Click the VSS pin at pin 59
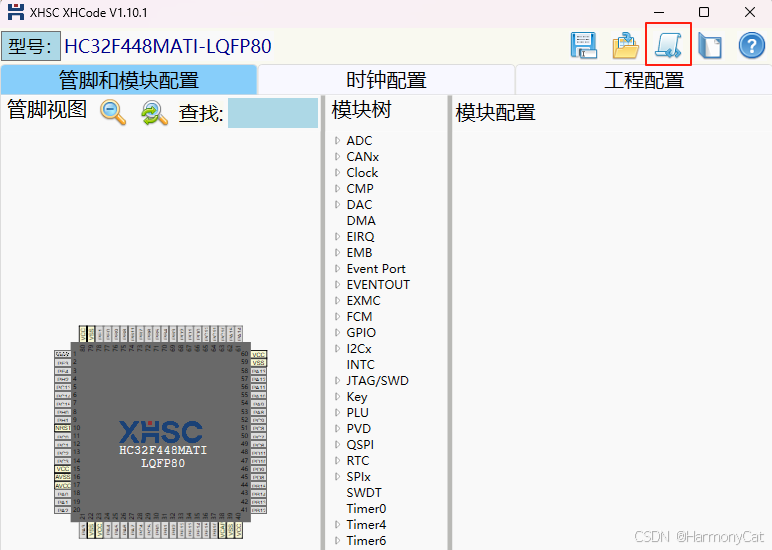Screen dimensions: 772x550 (x=258, y=362)
